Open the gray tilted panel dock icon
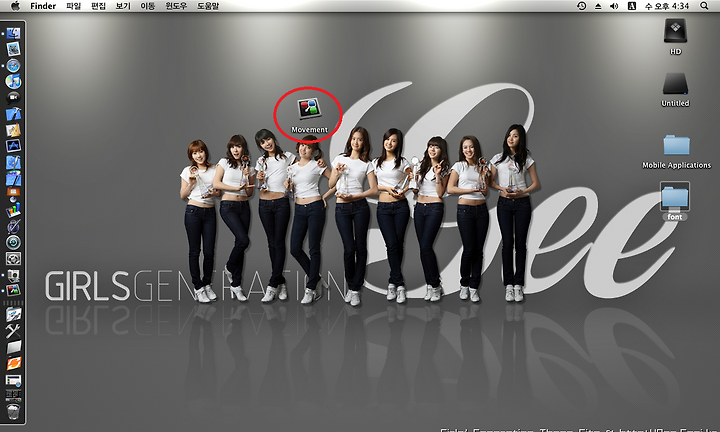The width and height of the screenshot is (720, 432). (x=13, y=347)
